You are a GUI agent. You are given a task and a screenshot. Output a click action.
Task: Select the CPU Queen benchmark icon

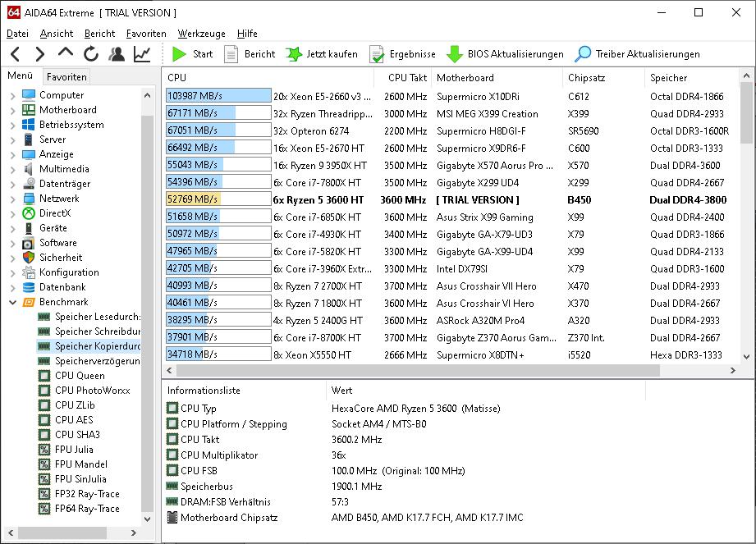tap(44, 376)
